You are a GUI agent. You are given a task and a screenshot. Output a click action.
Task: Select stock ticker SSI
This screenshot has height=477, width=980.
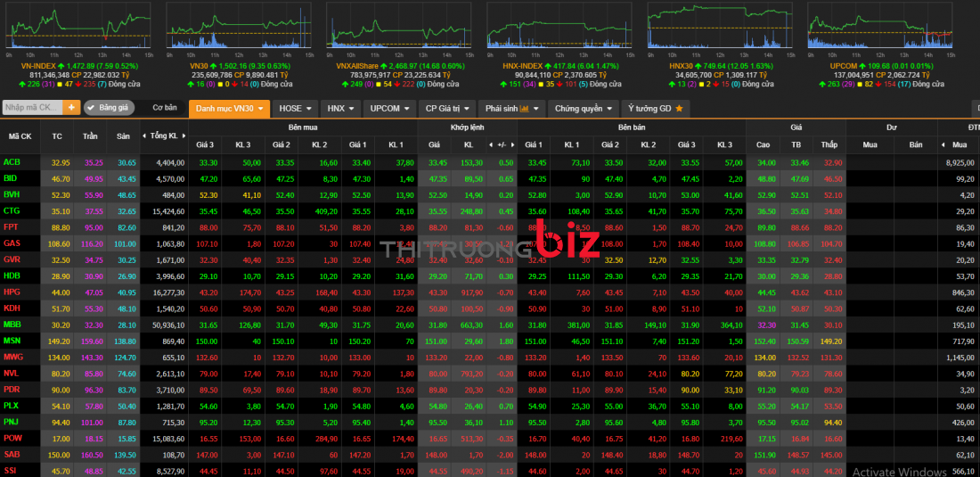tap(10, 471)
